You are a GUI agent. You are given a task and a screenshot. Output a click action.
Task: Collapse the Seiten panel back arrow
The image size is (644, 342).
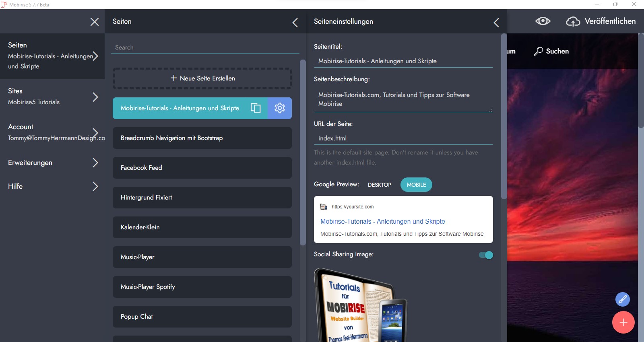coord(295,23)
